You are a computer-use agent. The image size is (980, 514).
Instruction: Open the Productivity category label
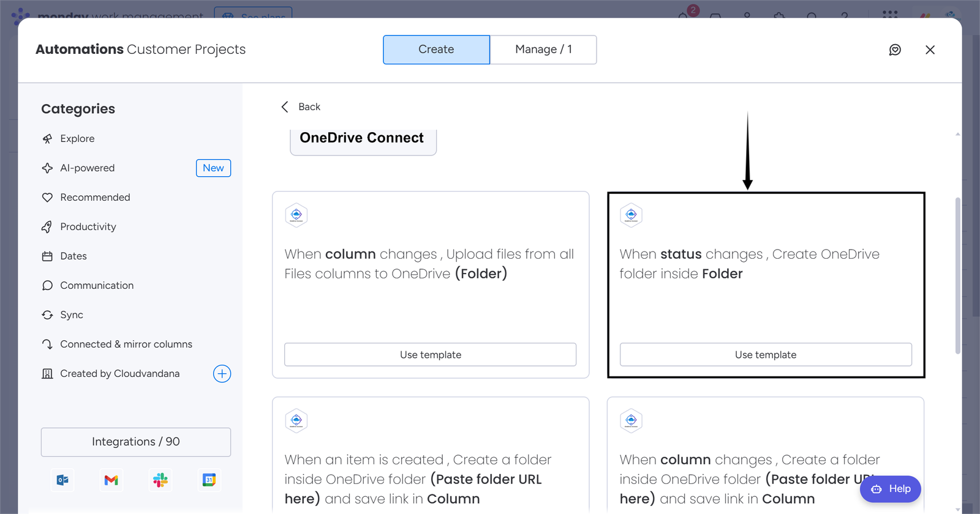click(88, 227)
